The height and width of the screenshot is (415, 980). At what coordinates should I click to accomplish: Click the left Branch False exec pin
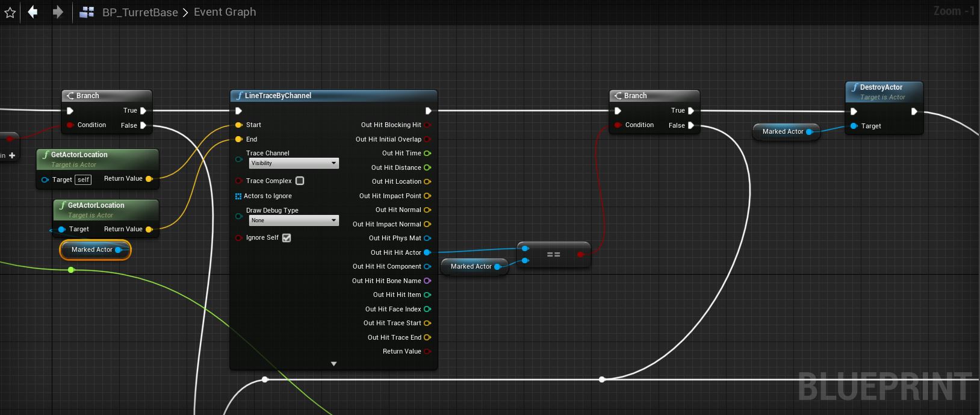(143, 125)
